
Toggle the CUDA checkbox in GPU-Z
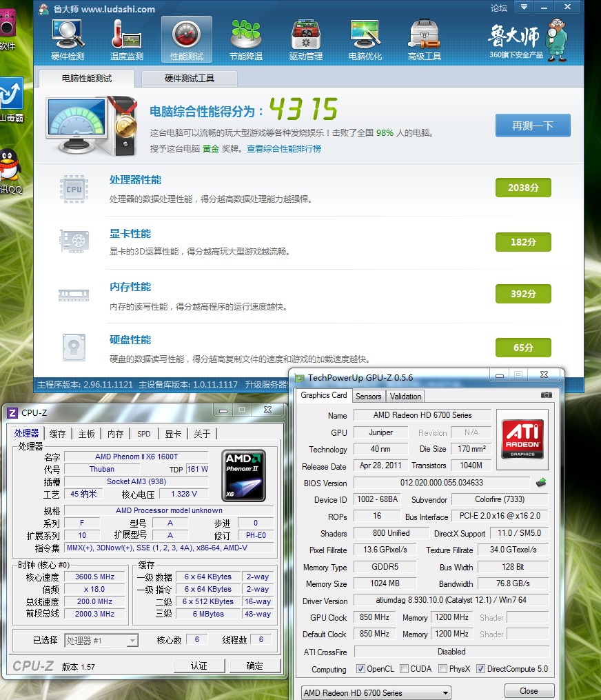coord(405,668)
